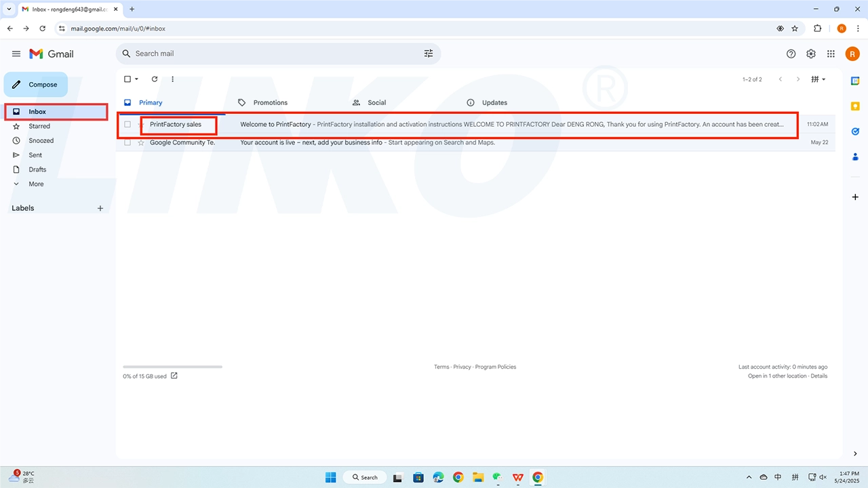Open the Privacy link in footer
The height and width of the screenshot is (488, 868).
coord(462,367)
